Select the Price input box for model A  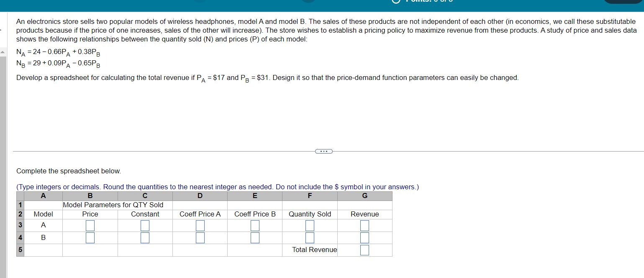[90, 225]
